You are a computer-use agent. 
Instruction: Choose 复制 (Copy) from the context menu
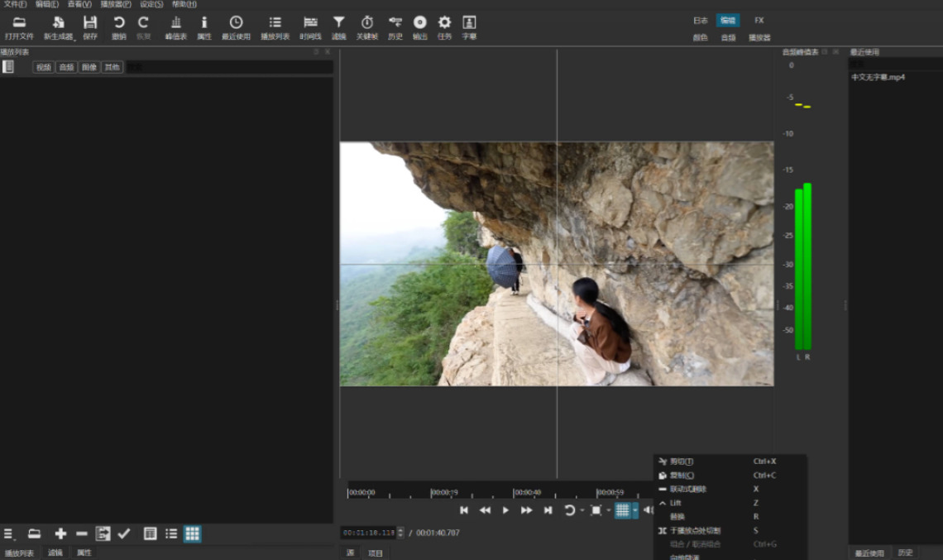click(682, 476)
